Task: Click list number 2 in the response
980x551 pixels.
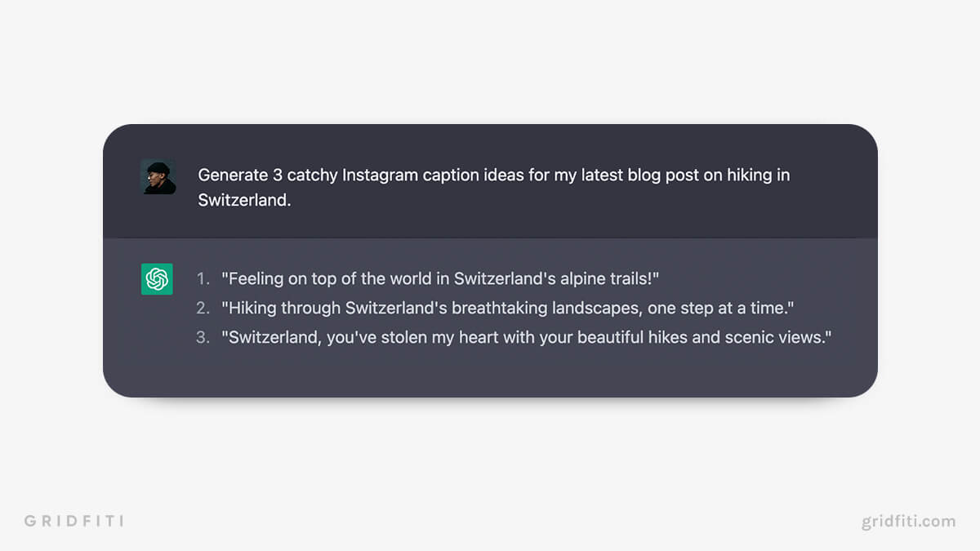Action: [x=203, y=309]
